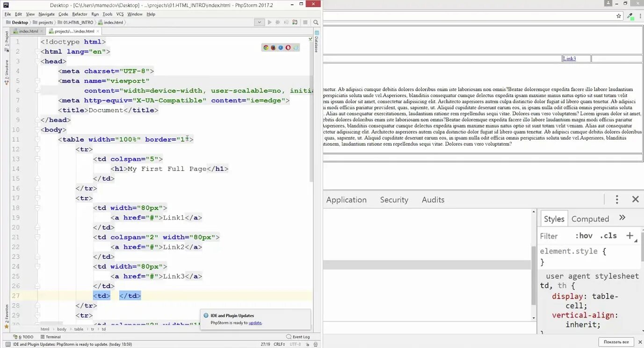Close the first index.html editor tab
644x348 pixels.
tap(41, 31)
